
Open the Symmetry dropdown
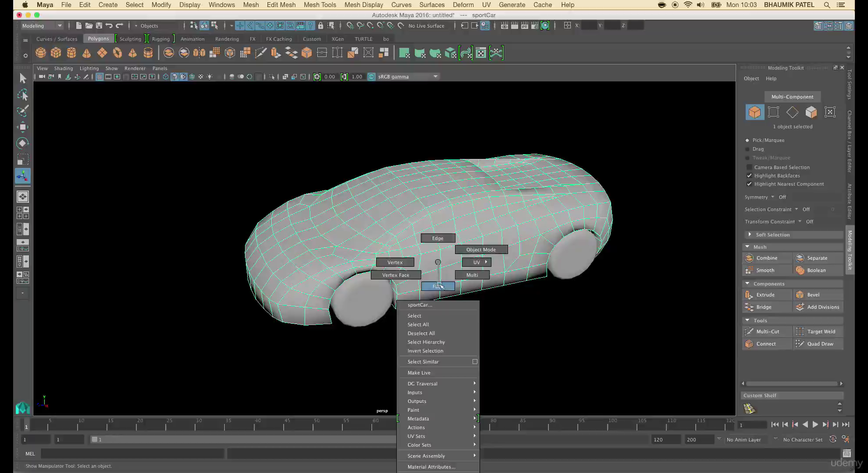772,197
